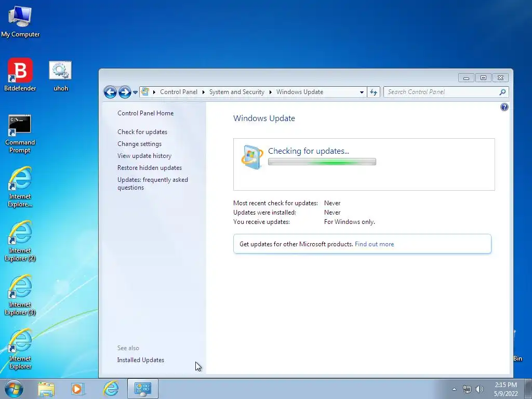Click the Find out more link
The image size is (532, 399).
pos(374,244)
